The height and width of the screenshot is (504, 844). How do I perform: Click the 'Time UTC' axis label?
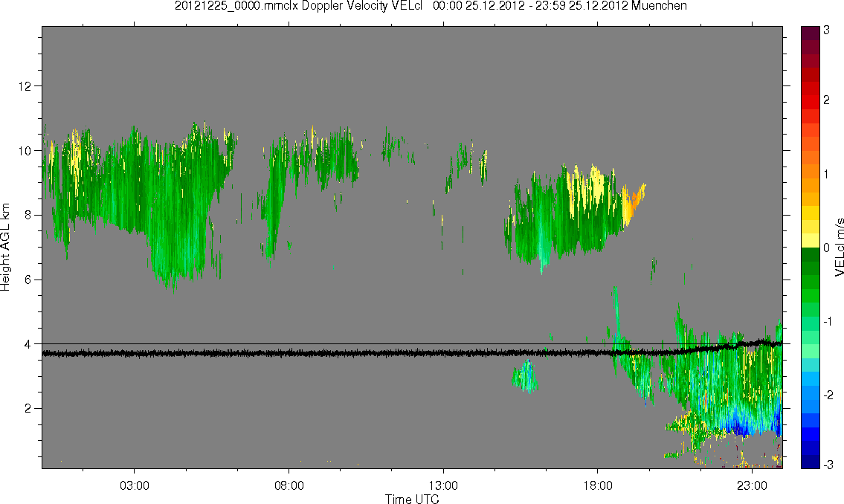pyautogui.click(x=412, y=499)
